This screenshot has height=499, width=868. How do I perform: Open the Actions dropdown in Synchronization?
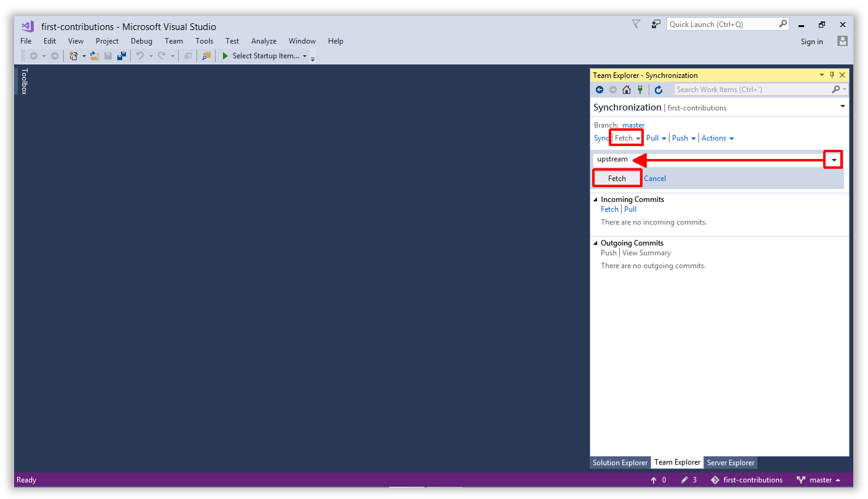tap(717, 138)
